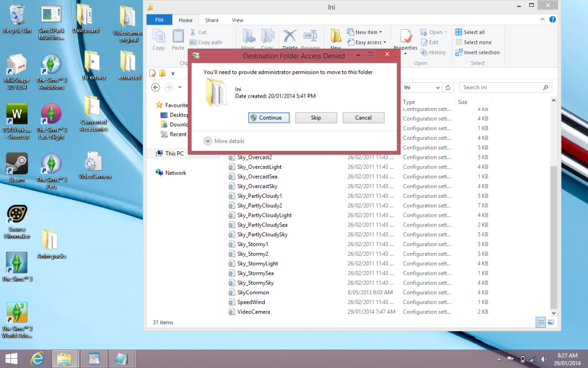
Task: Open the address bar history dropdown
Action: [438, 87]
